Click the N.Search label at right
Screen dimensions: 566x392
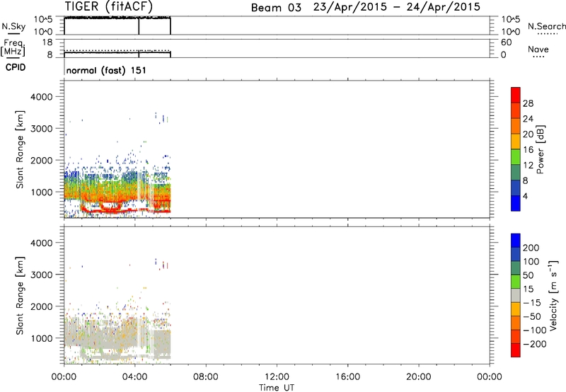point(546,26)
